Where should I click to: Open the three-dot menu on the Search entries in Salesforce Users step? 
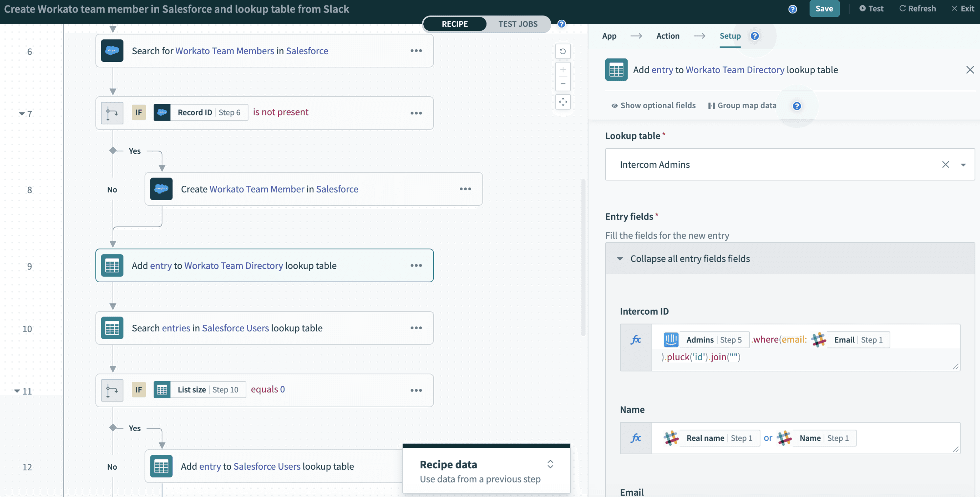click(x=416, y=328)
